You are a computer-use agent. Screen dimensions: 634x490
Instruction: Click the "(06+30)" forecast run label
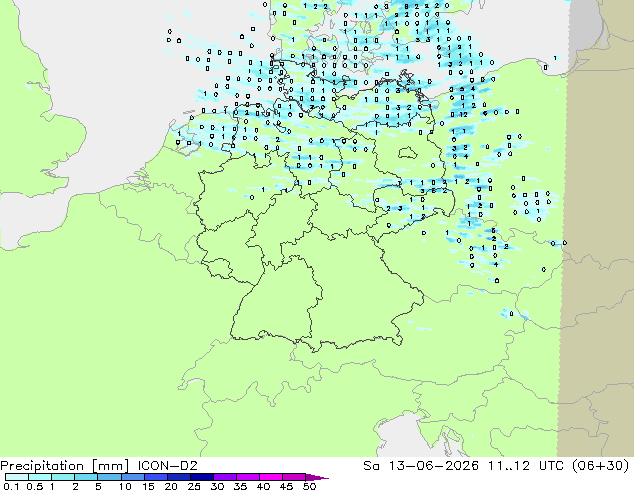(x=601, y=466)
